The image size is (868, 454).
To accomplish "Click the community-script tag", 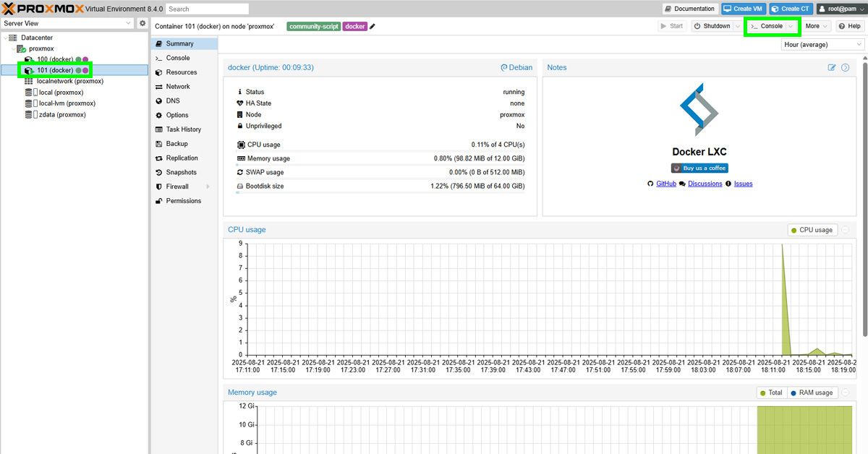I will coord(314,27).
